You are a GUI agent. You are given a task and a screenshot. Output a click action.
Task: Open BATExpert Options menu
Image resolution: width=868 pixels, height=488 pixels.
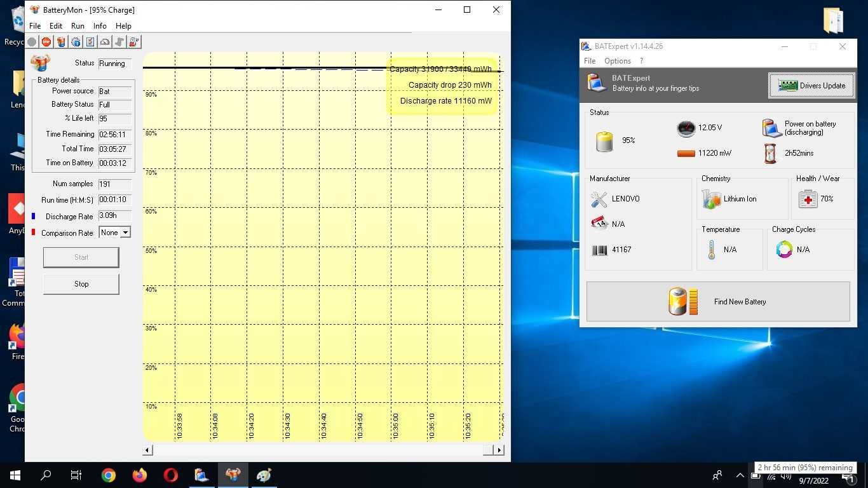(618, 61)
